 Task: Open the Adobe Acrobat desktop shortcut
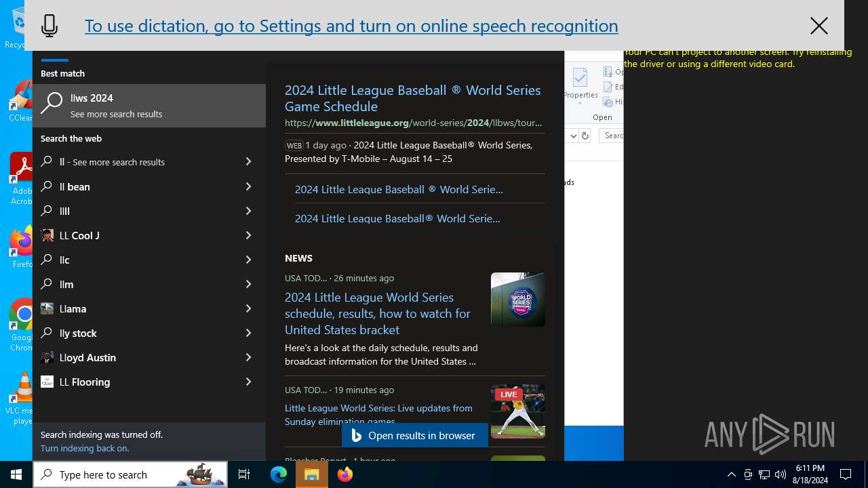[21, 179]
